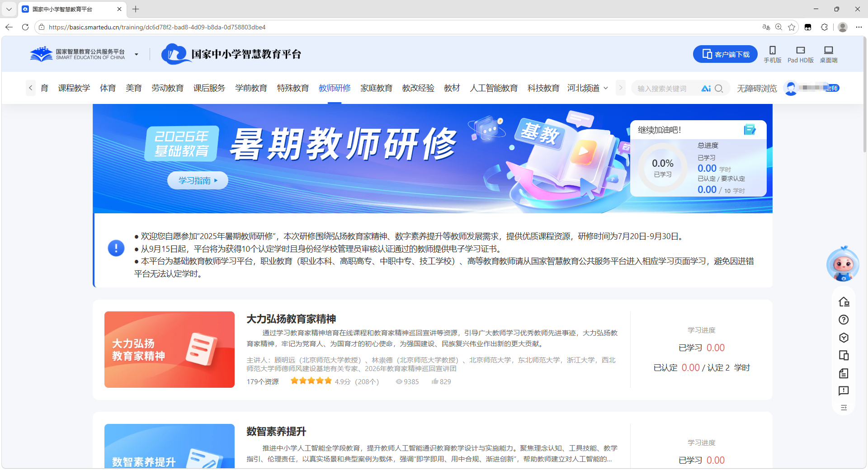Click the 无障碍浏览 link

click(x=757, y=89)
